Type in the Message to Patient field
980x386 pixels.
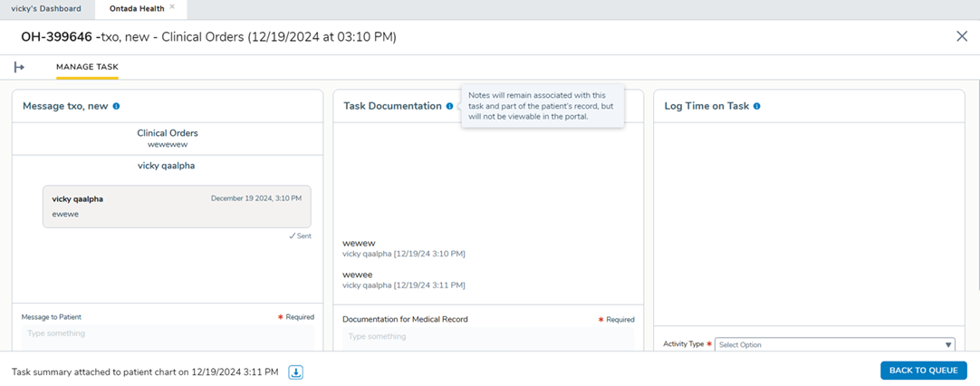tap(167, 334)
